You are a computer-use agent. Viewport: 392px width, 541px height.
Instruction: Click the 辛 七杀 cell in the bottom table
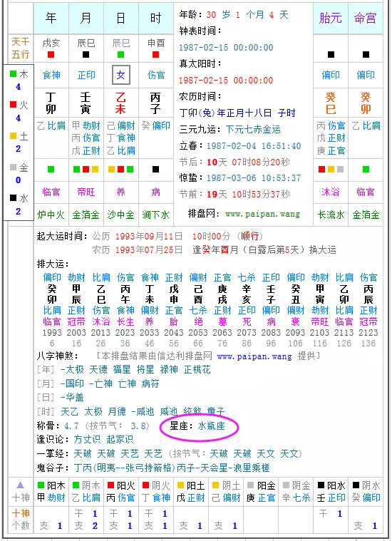(x=296, y=498)
